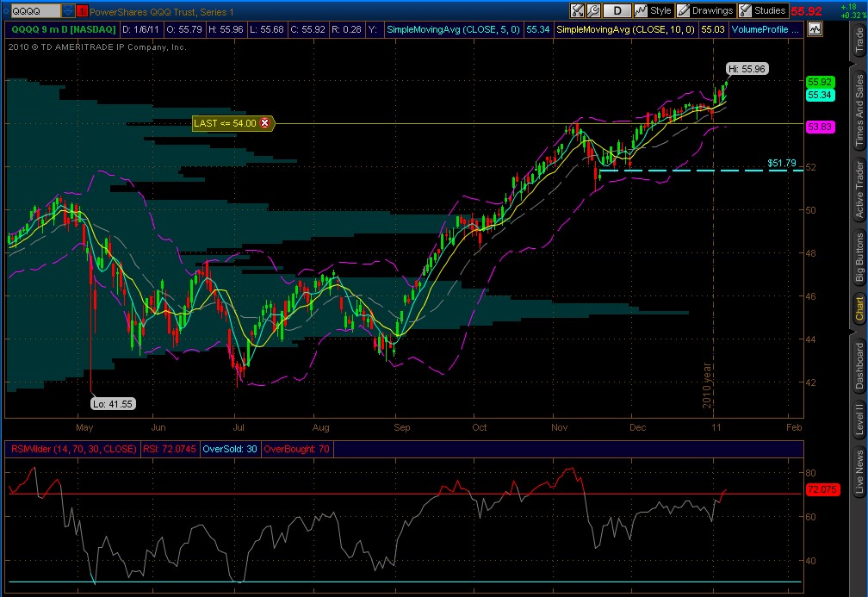Viewport: 868px width, 597px height.
Task: Click the 2010 year vertical marker
Action: pyautogui.click(x=706, y=385)
